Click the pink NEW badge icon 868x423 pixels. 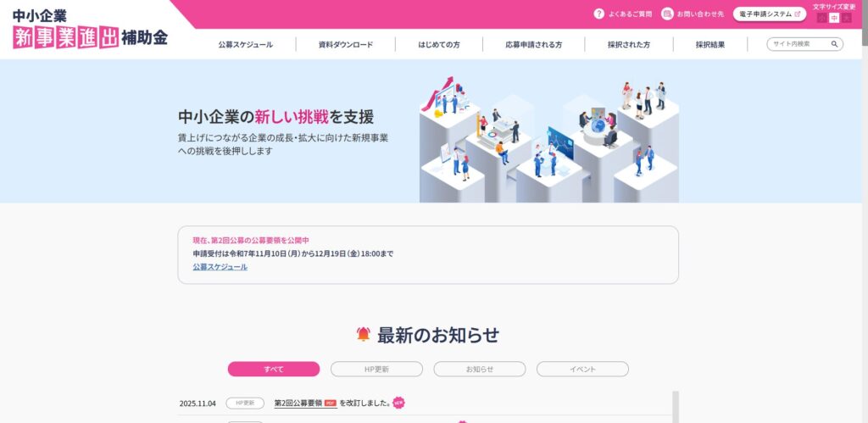pyautogui.click(x=398, y=403)
